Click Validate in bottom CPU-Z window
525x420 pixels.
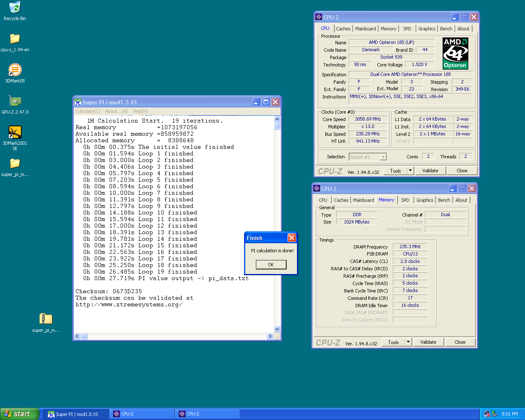click(428, 342)
